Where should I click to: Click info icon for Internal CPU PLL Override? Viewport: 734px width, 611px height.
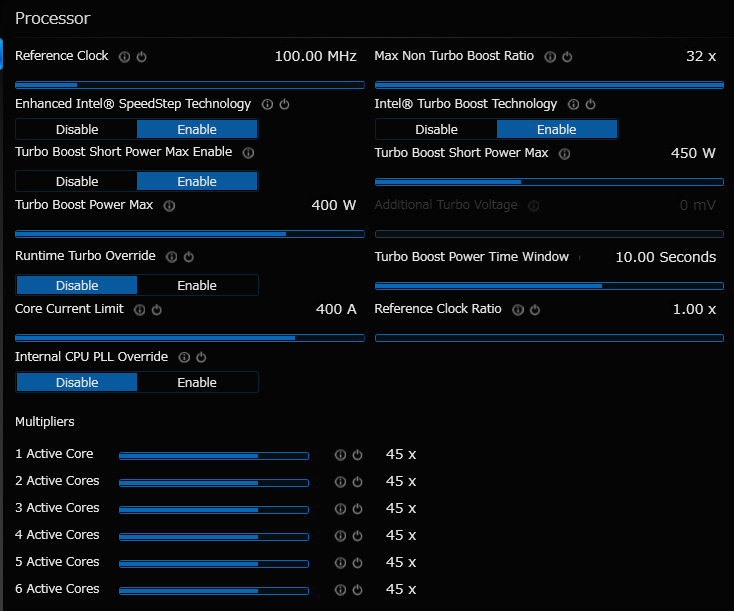coord(184,357)
